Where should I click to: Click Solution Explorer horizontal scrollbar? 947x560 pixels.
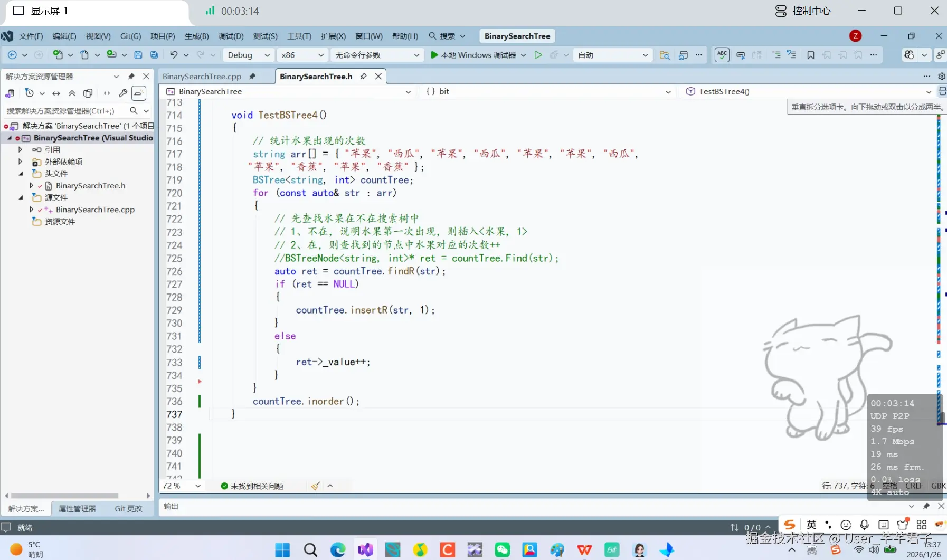coord(64,496)
